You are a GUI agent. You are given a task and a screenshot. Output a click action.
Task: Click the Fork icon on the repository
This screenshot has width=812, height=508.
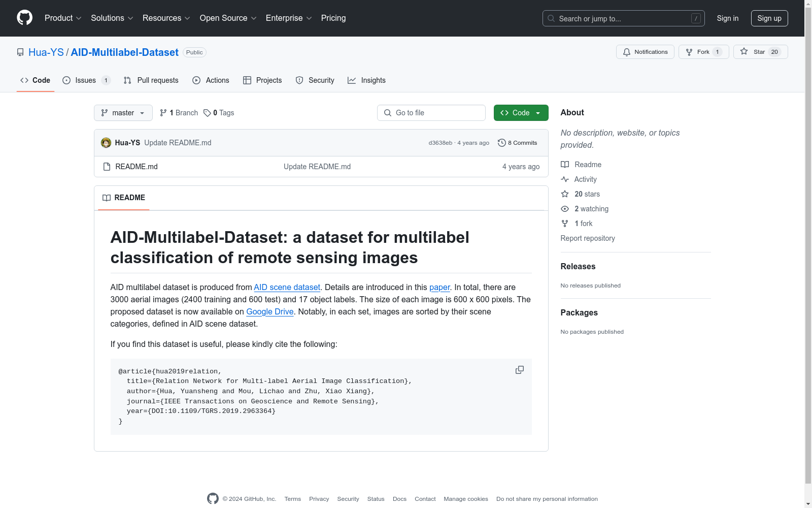689,51
